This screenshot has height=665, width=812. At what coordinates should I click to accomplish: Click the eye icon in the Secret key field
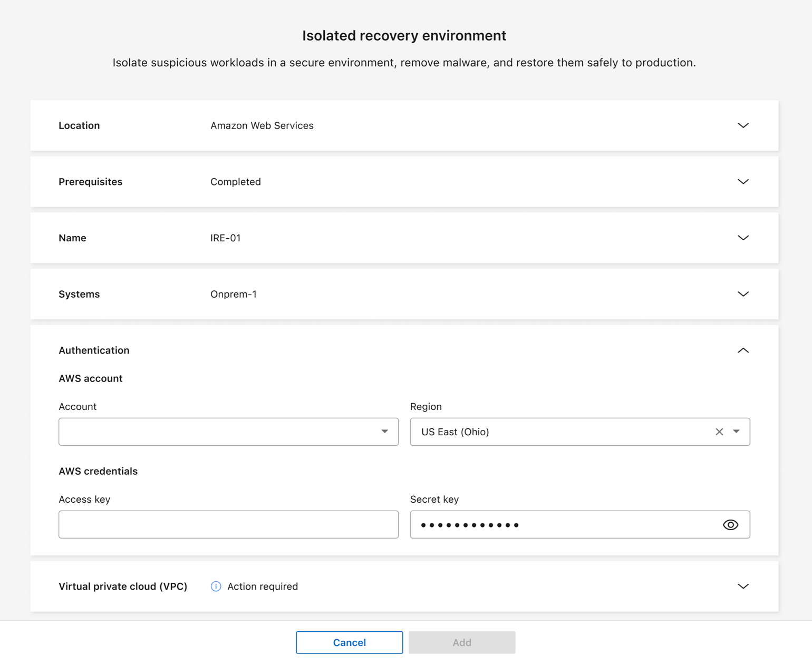pyautogui.click(x=730, y=524)
